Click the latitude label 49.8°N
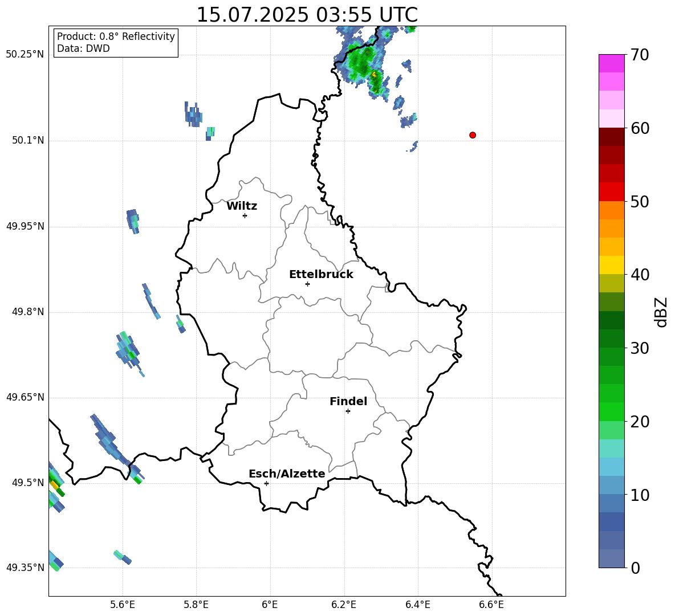The height and width of the screenshot is (616, 675). [x=28, y=312]
